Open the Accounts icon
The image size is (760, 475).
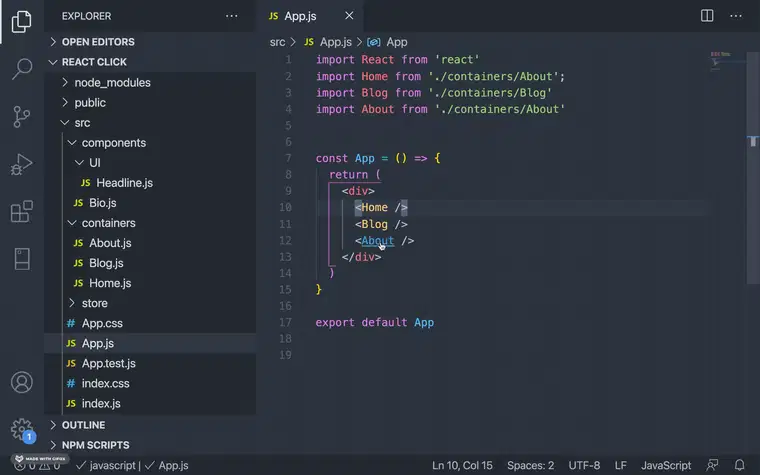(x=21, y=382)
